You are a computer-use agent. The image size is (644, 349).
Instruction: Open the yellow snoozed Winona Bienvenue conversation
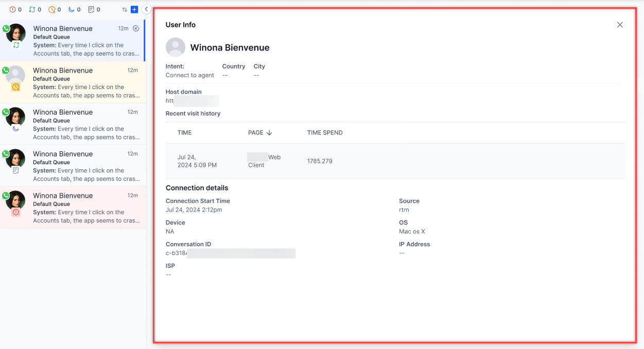[73, 82]
